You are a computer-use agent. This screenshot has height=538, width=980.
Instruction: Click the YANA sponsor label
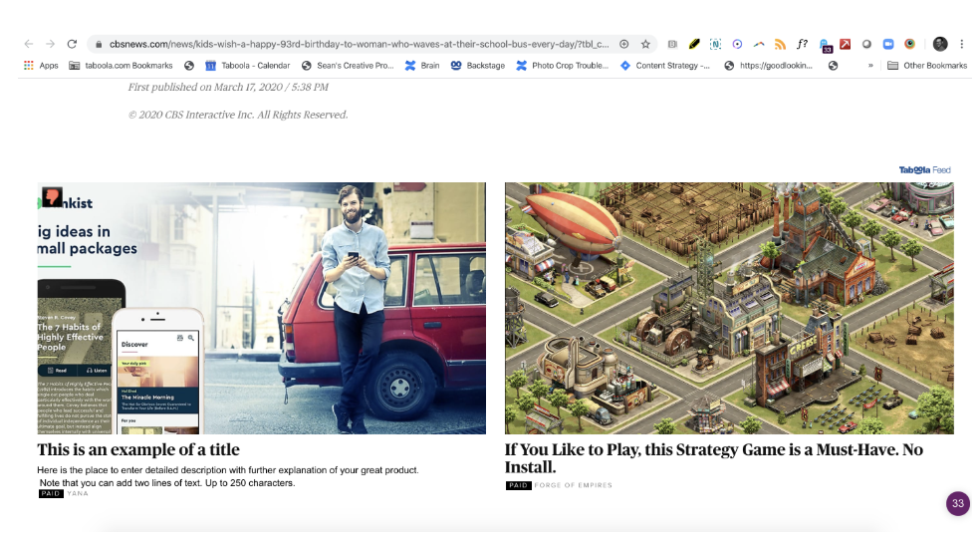pyautogui.click(x=78, y=493)
